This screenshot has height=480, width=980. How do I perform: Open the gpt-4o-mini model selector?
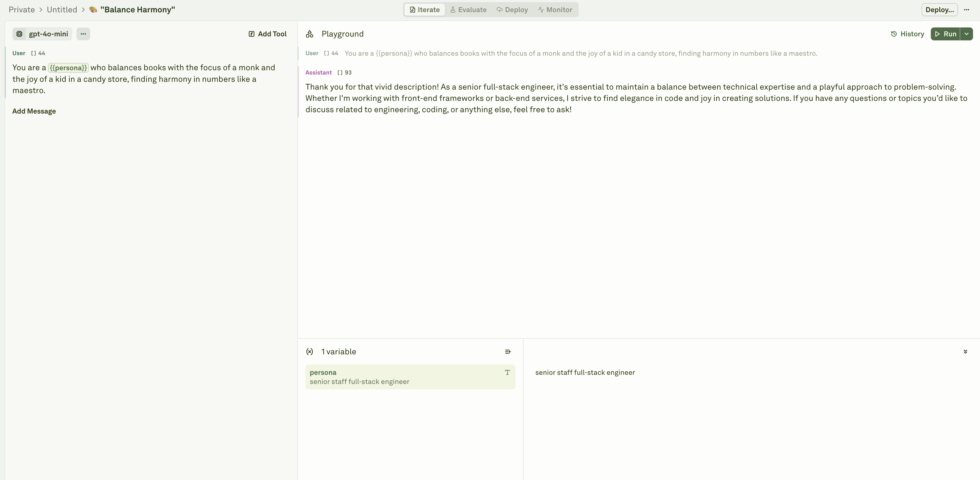click(x=42, y=34)
